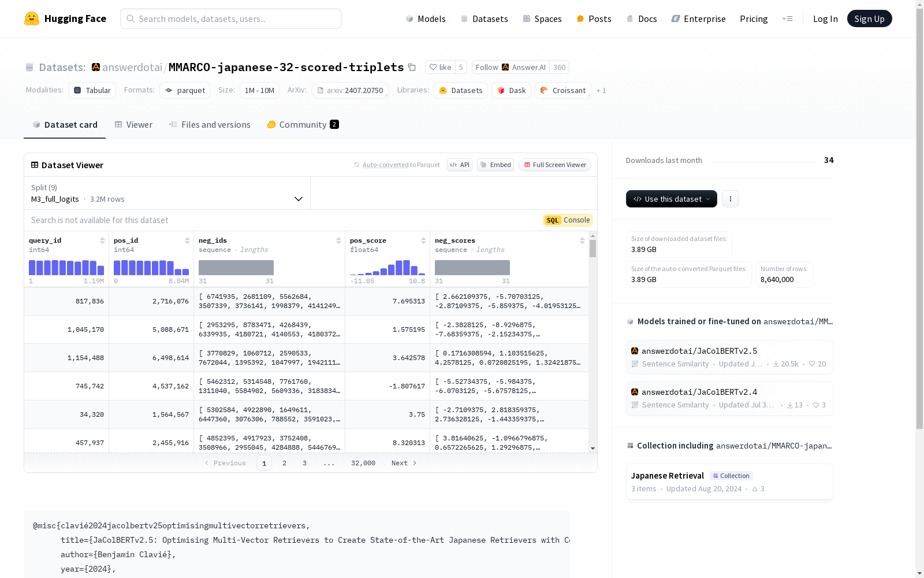
Task: Go to page 2 of the table
Action: pyautogui.click(x=284, y=463)
